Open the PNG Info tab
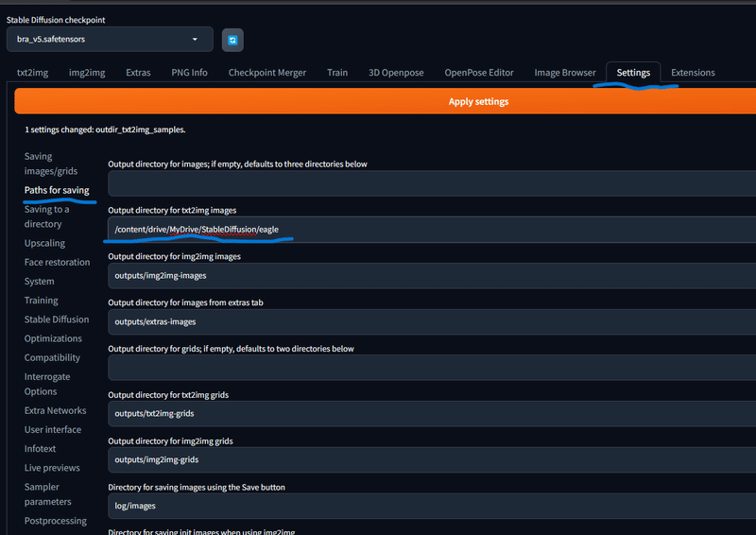This screenshot has width=756, height=535. (x=189, y=73)
